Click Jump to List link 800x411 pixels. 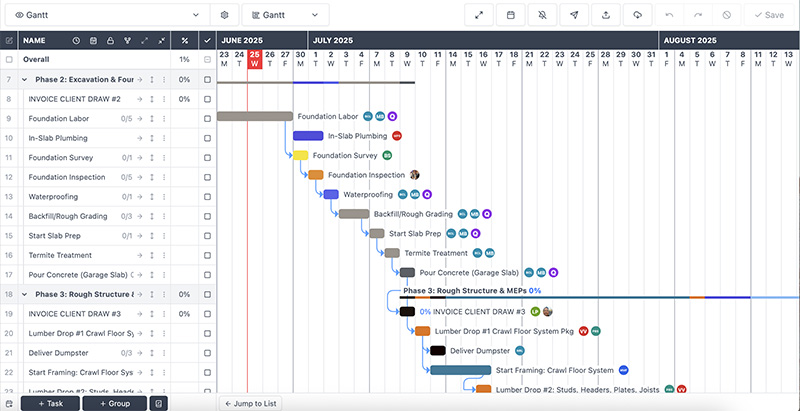[x=252, y=403]
